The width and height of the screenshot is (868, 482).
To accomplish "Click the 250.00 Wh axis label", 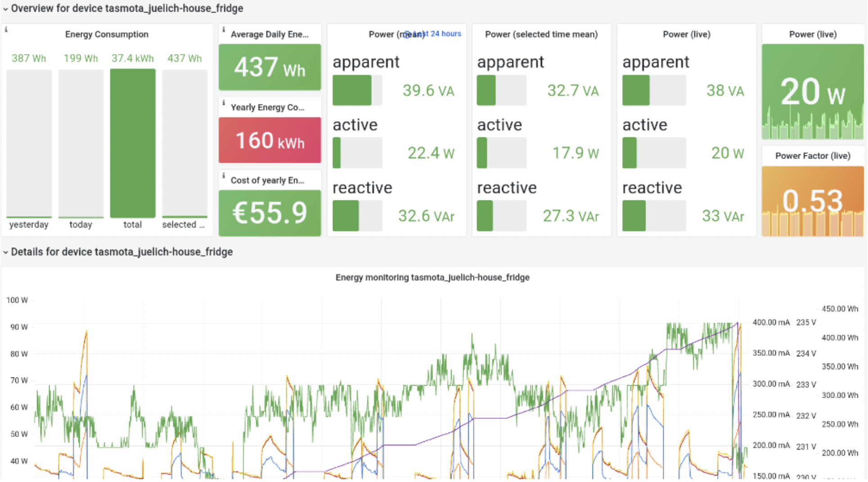I will [840, 424].
